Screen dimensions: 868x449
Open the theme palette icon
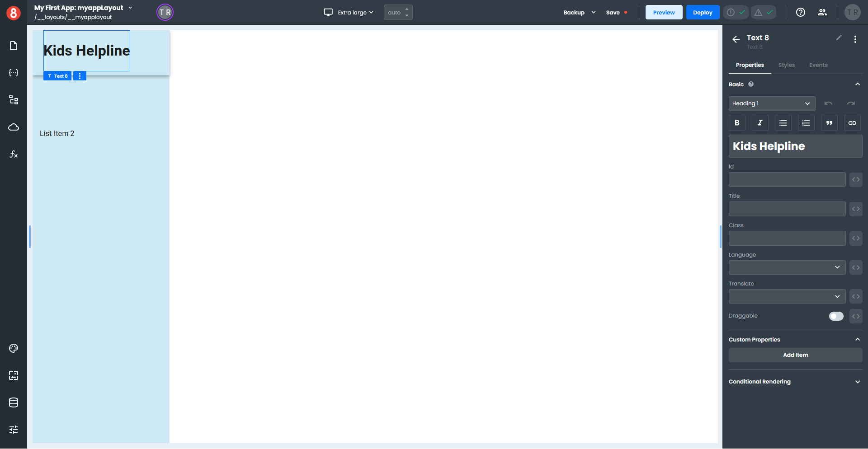14,348
